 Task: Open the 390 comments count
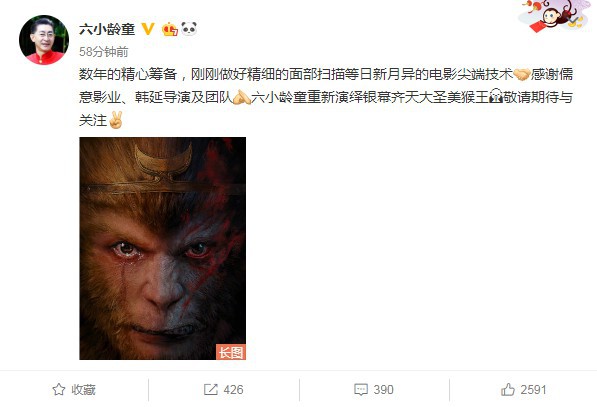tap(383, 390)
